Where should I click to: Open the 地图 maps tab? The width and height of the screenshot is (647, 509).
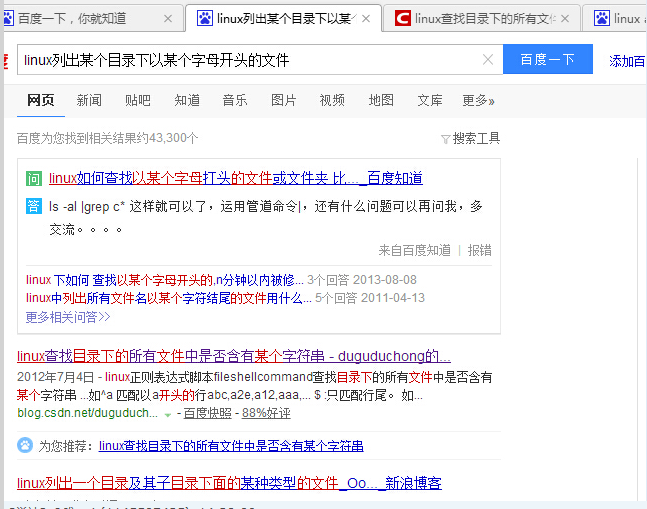click(x=381, y=100)
